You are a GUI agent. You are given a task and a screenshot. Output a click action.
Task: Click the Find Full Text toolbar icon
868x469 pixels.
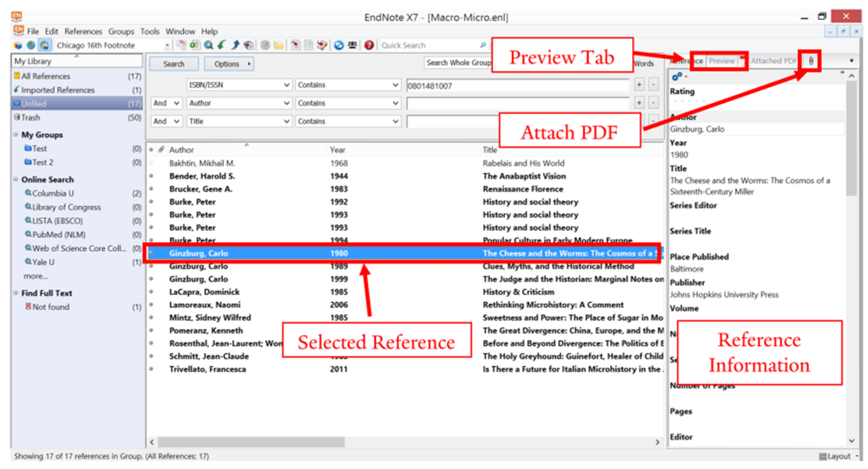pyautogui.click(x=249, y=45)
